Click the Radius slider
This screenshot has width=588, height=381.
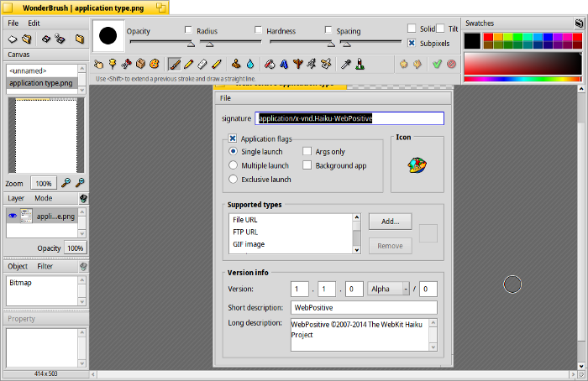[x=231, y=42]
